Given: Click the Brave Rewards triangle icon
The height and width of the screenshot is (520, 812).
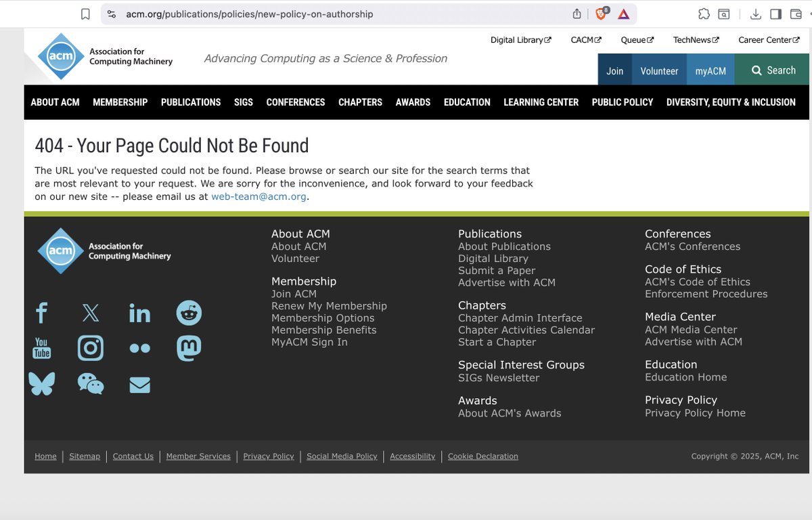Looking at the screenshot, I should point(623,14).
